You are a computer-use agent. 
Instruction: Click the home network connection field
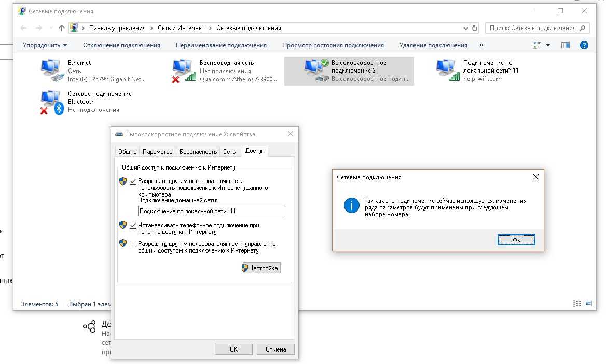[211, 211]
